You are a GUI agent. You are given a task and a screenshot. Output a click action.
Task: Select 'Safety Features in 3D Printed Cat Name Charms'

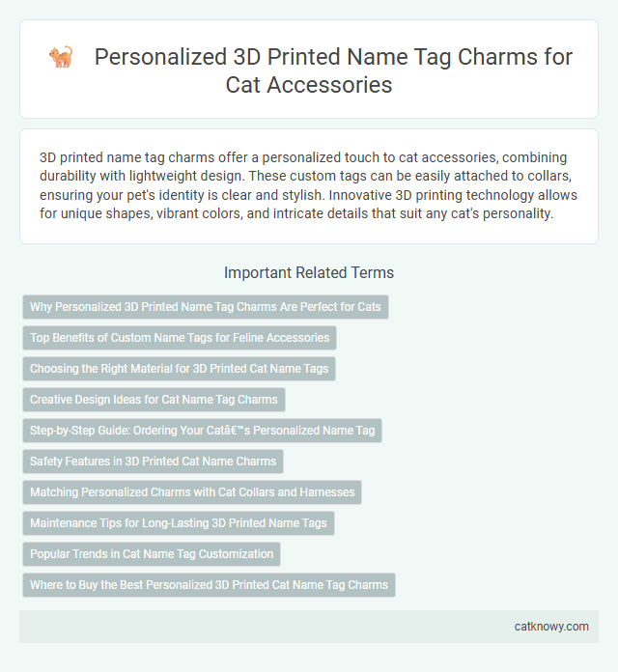153,462
